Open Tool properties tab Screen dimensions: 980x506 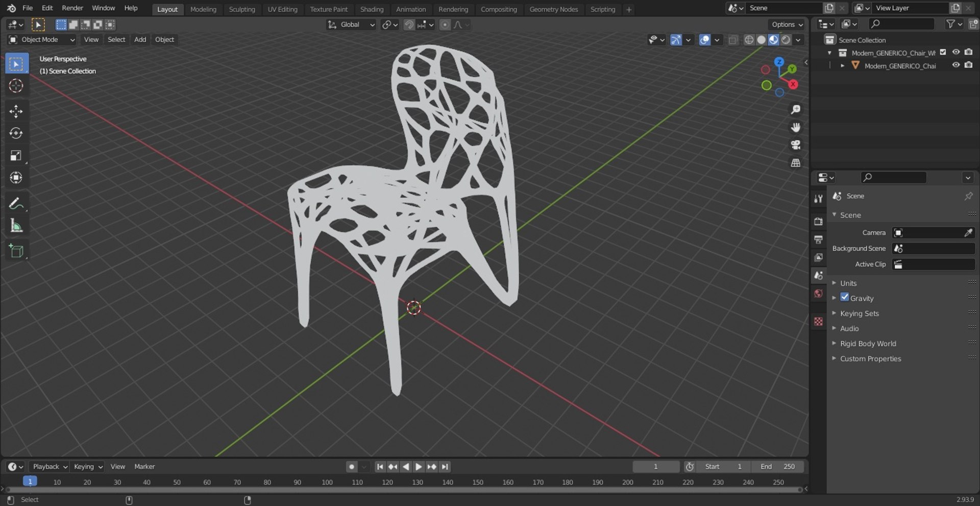(818, 199)
